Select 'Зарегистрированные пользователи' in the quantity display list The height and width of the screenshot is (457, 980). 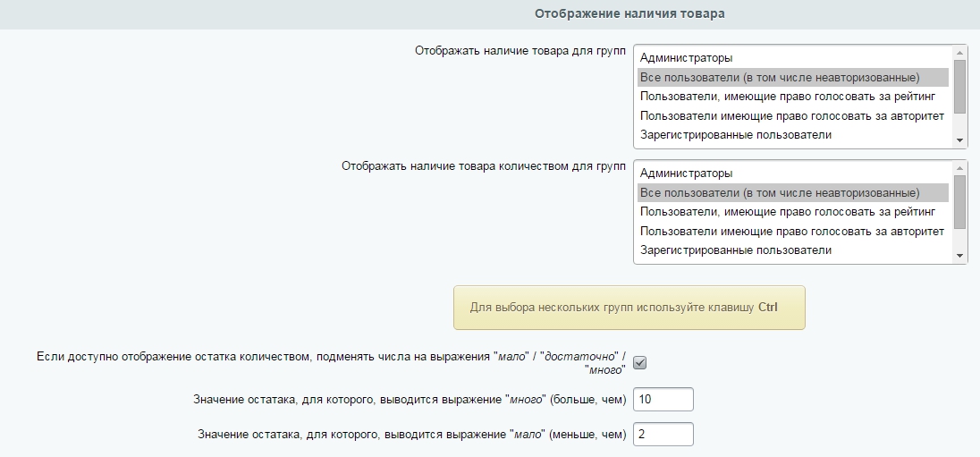pyautogui.click(x=736, y=250)
